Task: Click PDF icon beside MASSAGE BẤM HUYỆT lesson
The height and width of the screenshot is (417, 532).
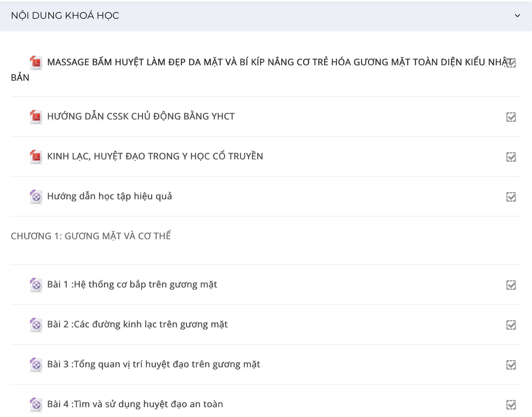Action: point(36,63)
